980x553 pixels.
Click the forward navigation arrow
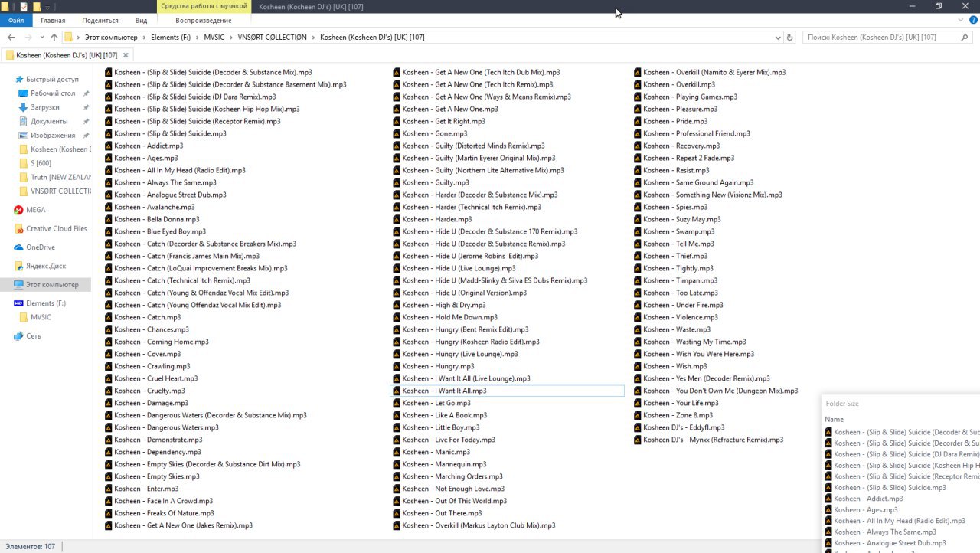point(28,37)
